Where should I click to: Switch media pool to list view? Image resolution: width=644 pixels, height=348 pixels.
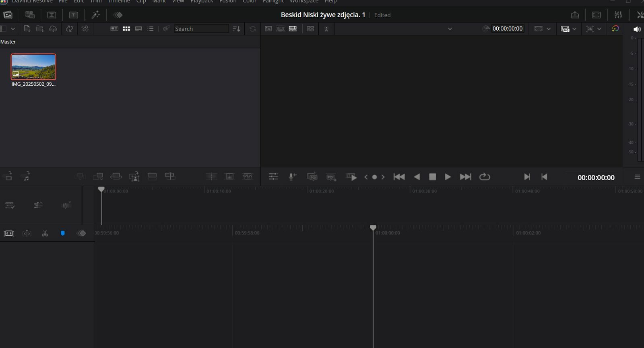[151, 29]
